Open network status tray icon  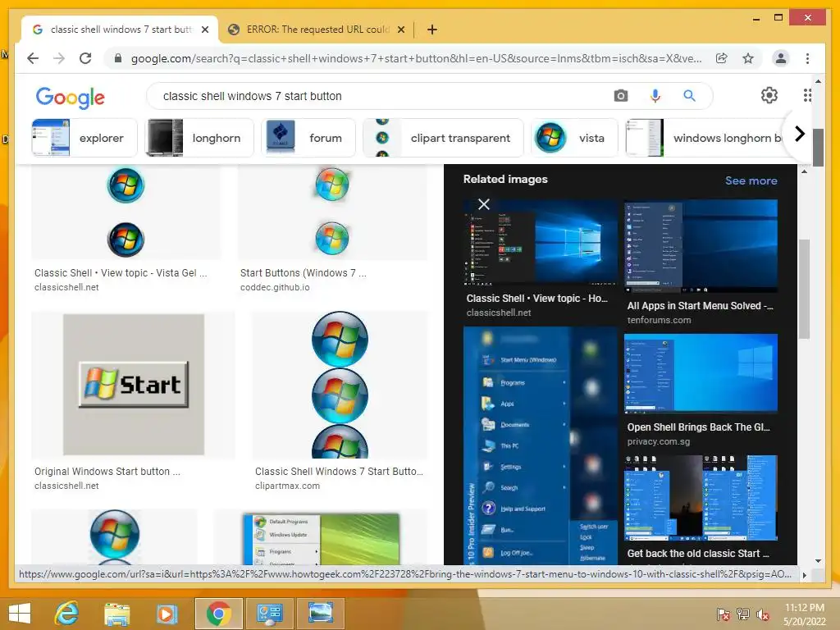(743, 614)
